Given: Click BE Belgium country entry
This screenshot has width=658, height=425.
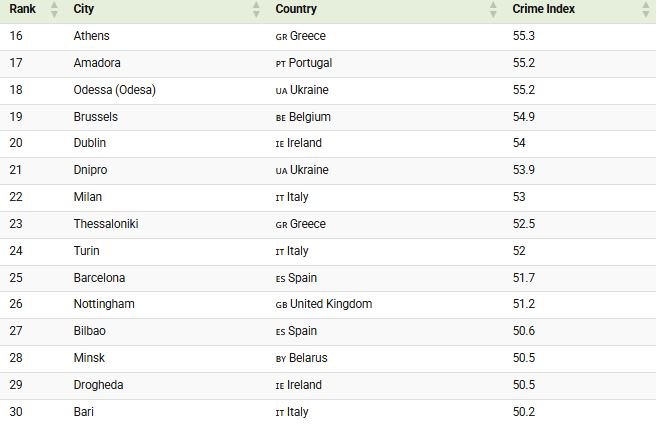Looking at the screenshot, I should click(303, 117).
